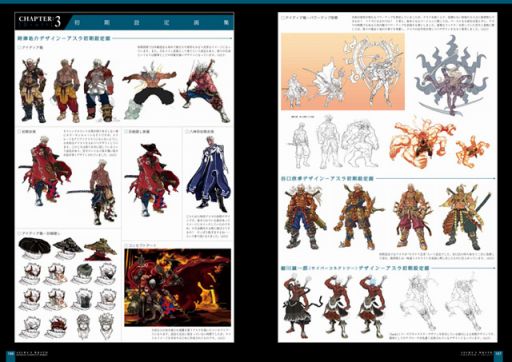Screen dimensions: 512x362
Task: Click the square bullet above hat sketches
Action: point(19,233)
